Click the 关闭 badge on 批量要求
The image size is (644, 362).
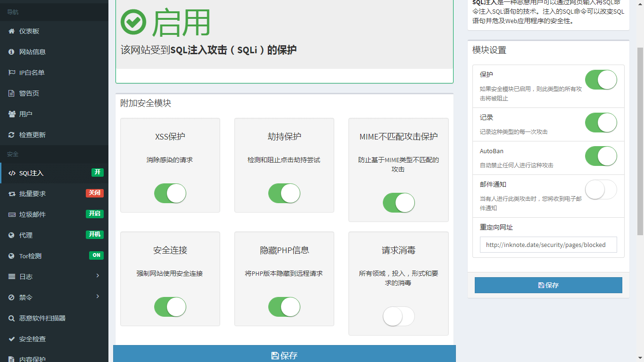click(95, 193)
